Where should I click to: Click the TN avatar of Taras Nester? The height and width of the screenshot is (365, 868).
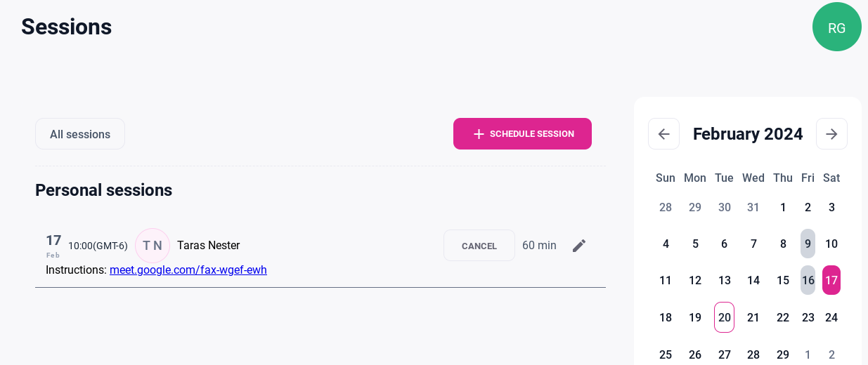click(x=153, y=246)
